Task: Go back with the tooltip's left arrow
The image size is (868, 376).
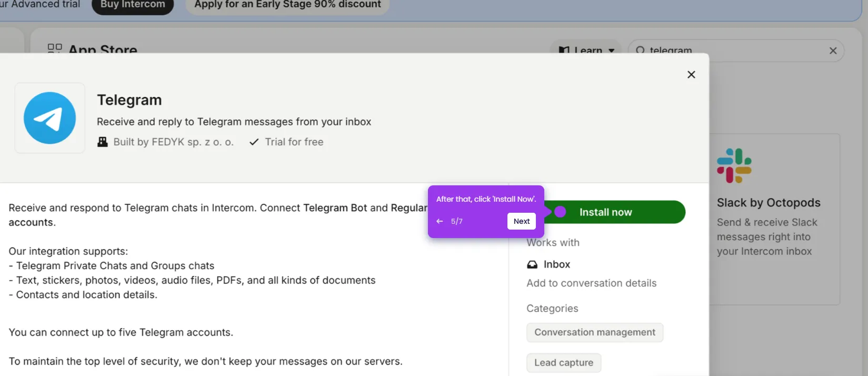Action: [x=440, y=221]
